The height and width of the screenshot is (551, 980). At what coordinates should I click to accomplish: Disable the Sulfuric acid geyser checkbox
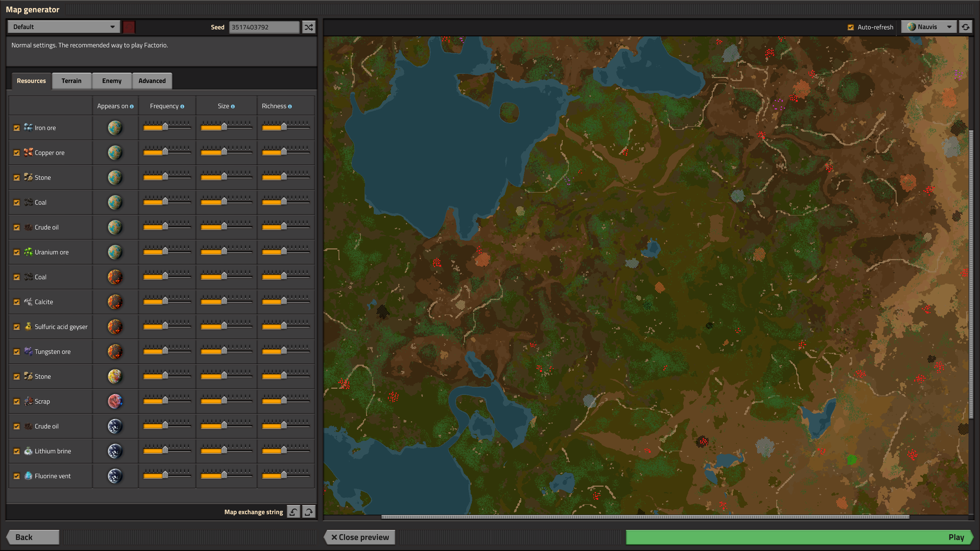[x=16, y=327]
